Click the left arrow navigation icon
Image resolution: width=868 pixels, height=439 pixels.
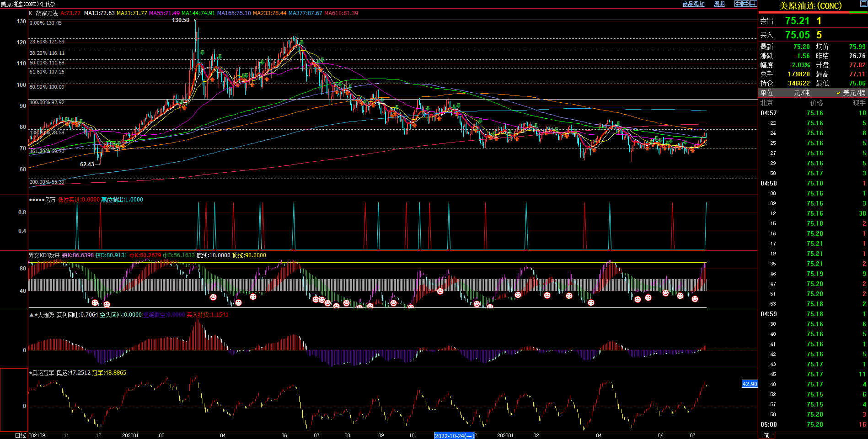point(738,4)
